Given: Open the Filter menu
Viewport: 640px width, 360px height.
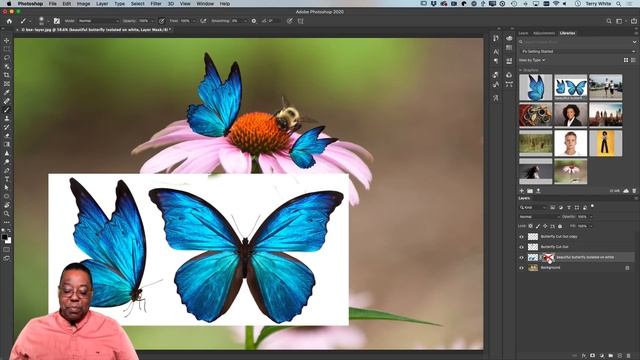Looking at the screenshot, I should 156,4.
